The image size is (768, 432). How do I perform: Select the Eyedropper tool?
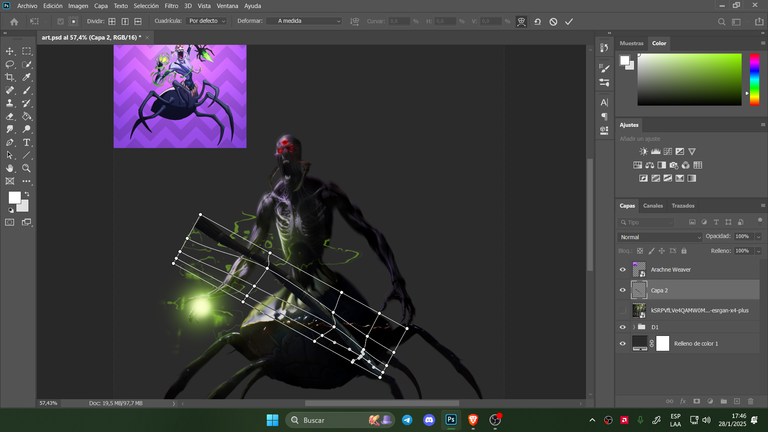click(x=26, y=77)
